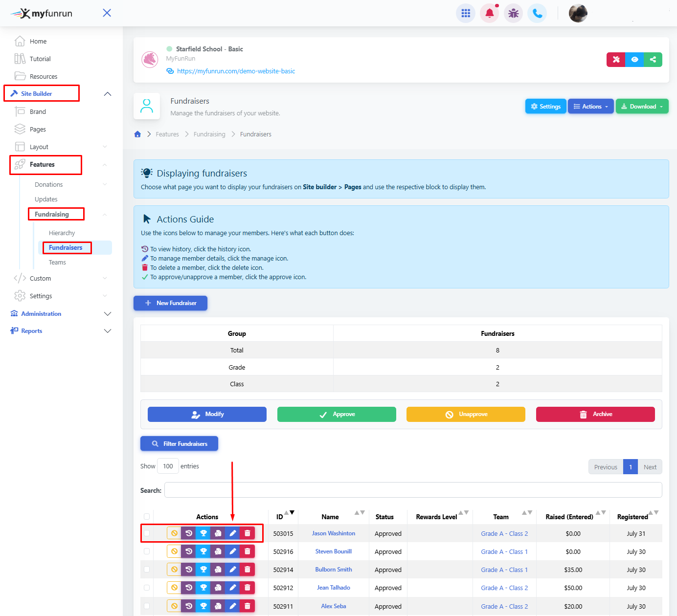The image size is (677, 616).
Task: Open Teams in the sidebar
Action: pyautogui.click(x=57, y=263)
